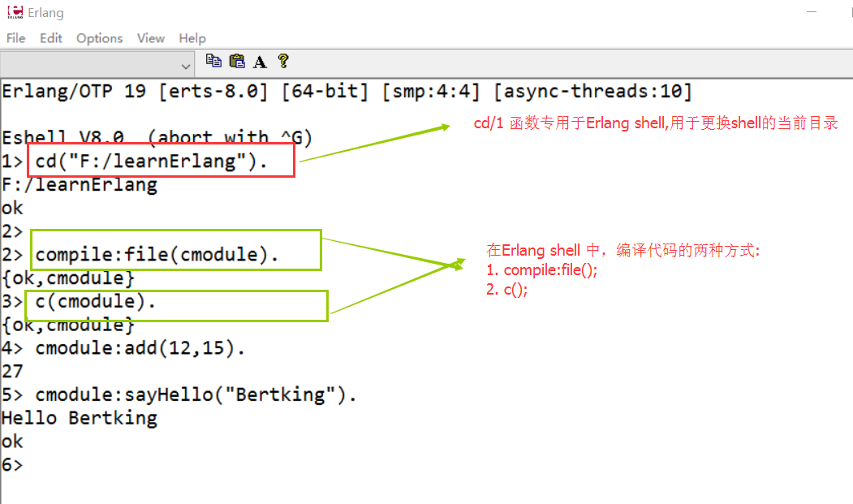Viewport: 853px width, 504px height.
Task: Expand the toolbar combo box dropdown arrow
Action: click(186, 65)
